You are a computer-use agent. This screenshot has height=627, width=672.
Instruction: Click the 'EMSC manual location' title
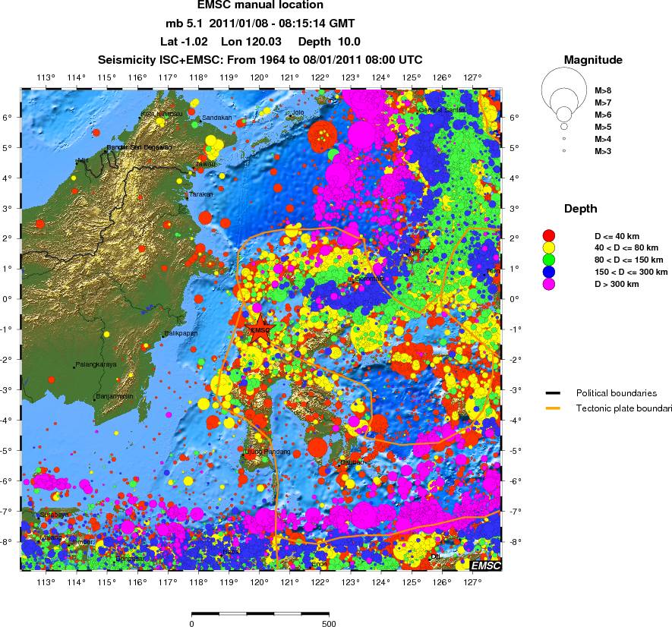260,5
